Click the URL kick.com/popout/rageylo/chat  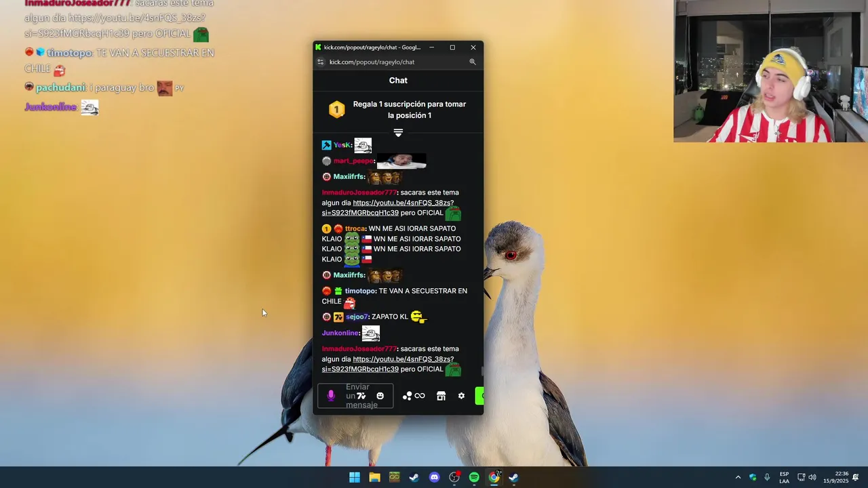click(372, 62)
